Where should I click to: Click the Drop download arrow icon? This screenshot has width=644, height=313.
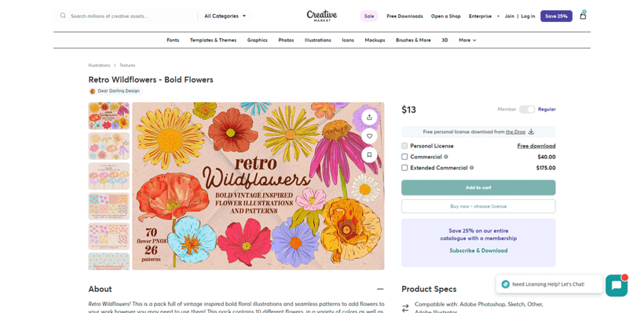531,132
